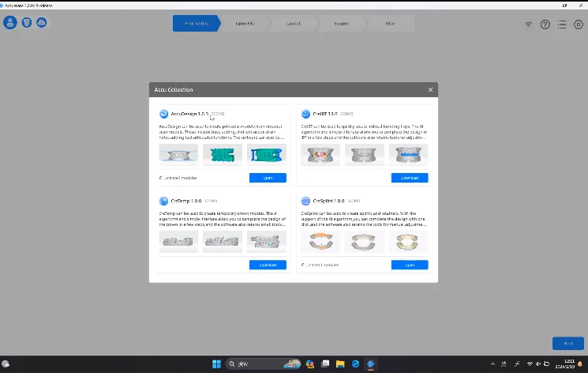Select the first AccuDesign preview thumbnail
Viewport: 588px width, 373px height.
tap(178, 154)
